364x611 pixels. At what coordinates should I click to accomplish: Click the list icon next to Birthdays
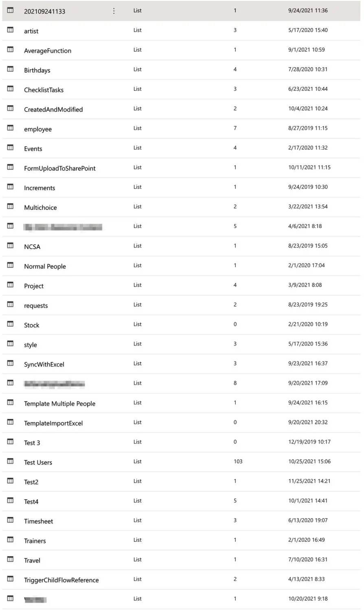(x=10, y=69)
